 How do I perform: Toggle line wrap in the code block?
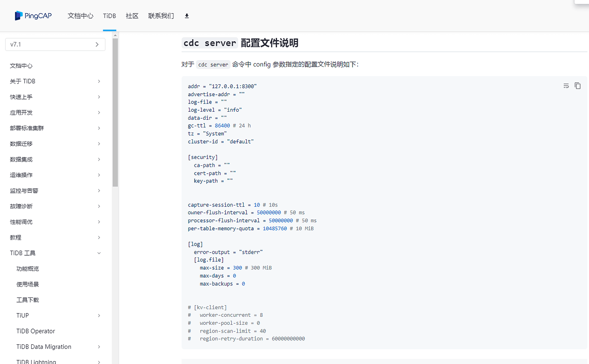(x=566, y=86)
